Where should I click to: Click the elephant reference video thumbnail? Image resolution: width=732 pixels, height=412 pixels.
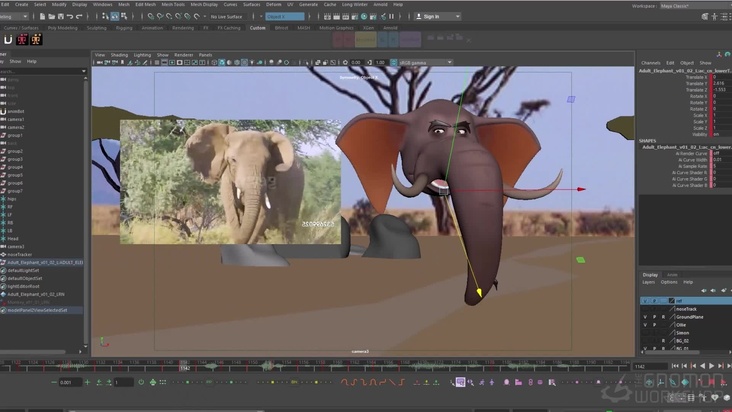click(x=230, y=182)
